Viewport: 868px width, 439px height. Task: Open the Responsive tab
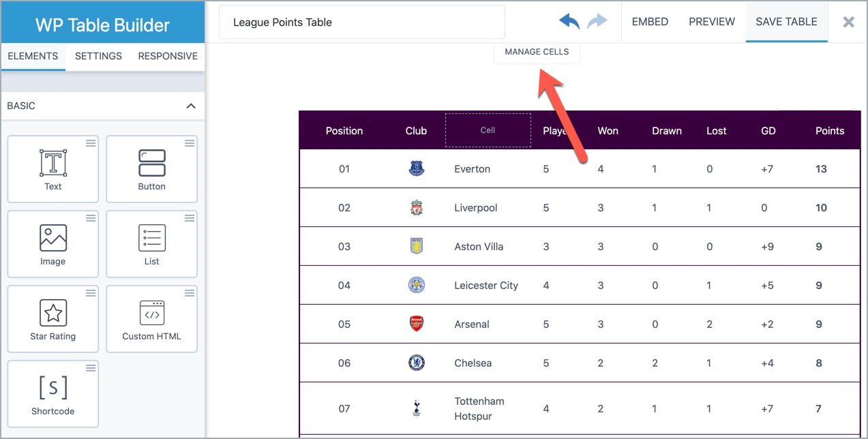[168, 56]
